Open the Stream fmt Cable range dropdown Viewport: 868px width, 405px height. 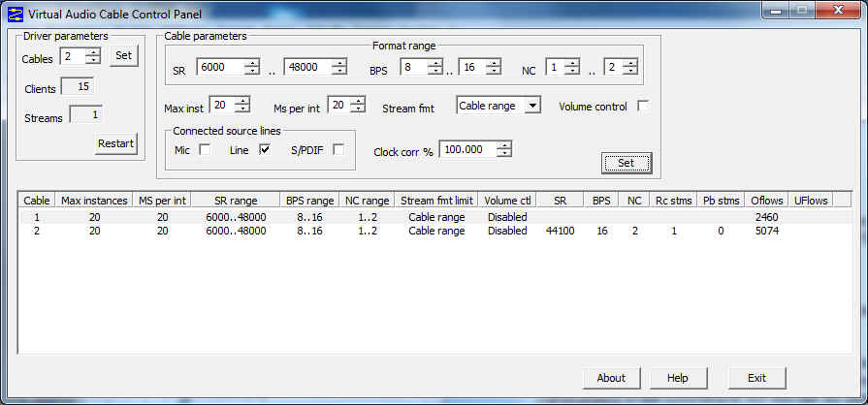click(532, 105)
